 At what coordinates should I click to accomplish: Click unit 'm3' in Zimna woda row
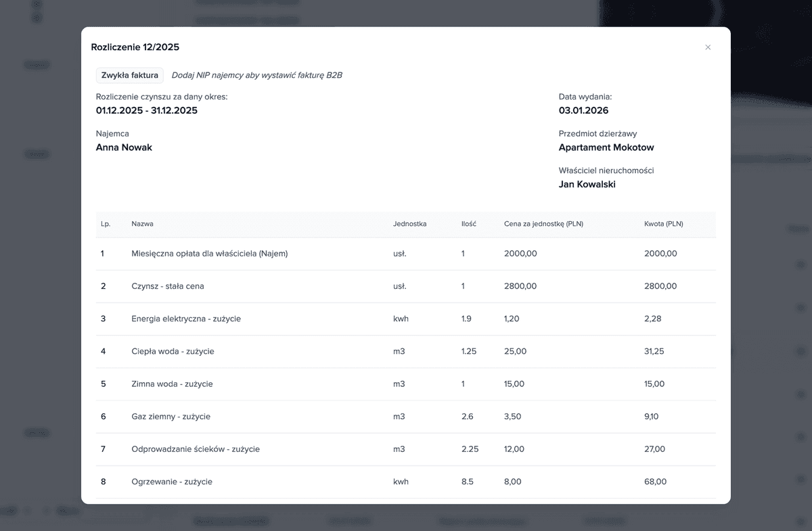[x=399, y=384]
